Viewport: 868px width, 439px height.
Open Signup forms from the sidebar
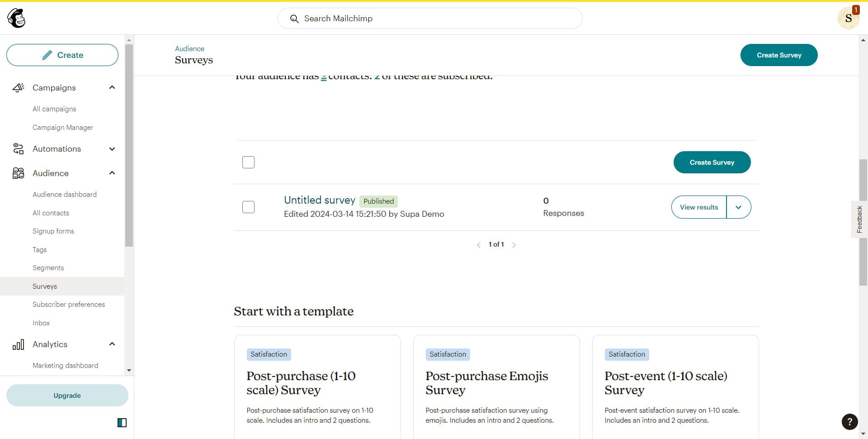pyautogui.click(x=53, y=231)
